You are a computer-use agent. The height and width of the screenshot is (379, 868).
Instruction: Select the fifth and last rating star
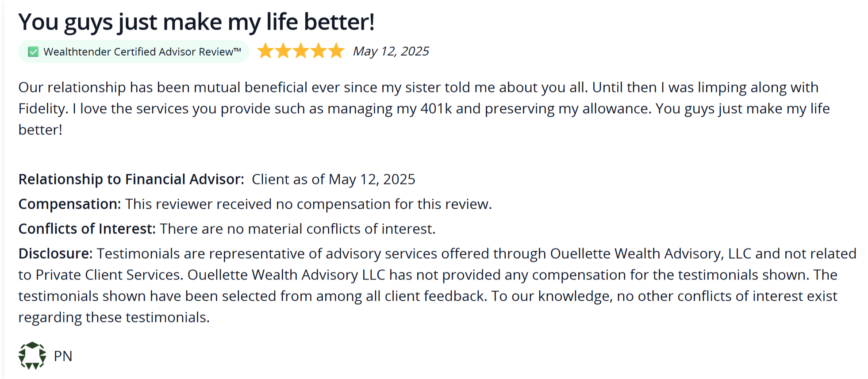[x=336, y=51]
